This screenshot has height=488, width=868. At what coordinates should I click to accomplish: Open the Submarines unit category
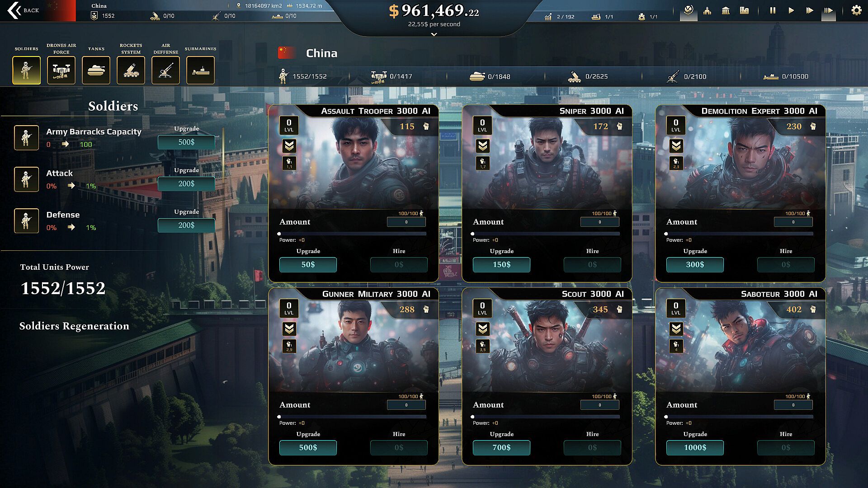(x=200, y=70)
